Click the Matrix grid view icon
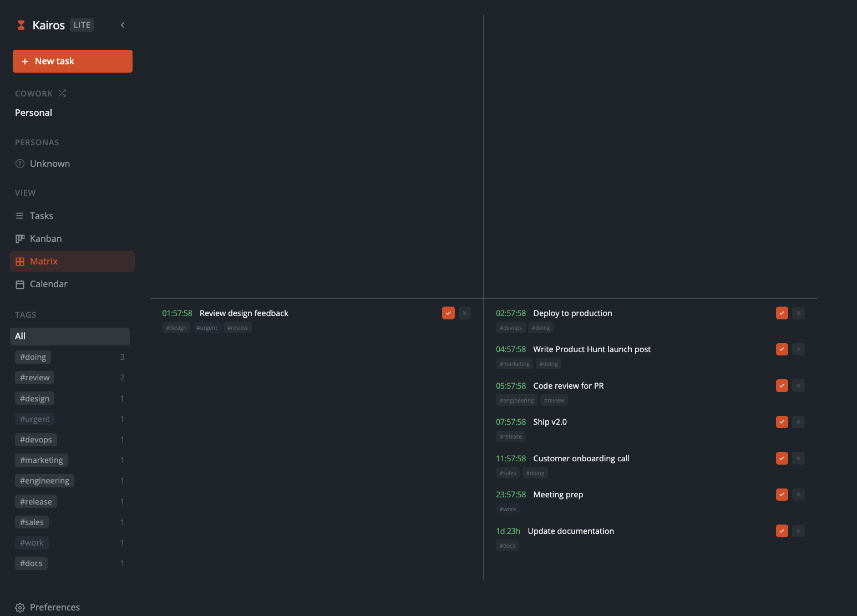Image resolution: width=857 pixels, height=616 pixels. [21, 261]
